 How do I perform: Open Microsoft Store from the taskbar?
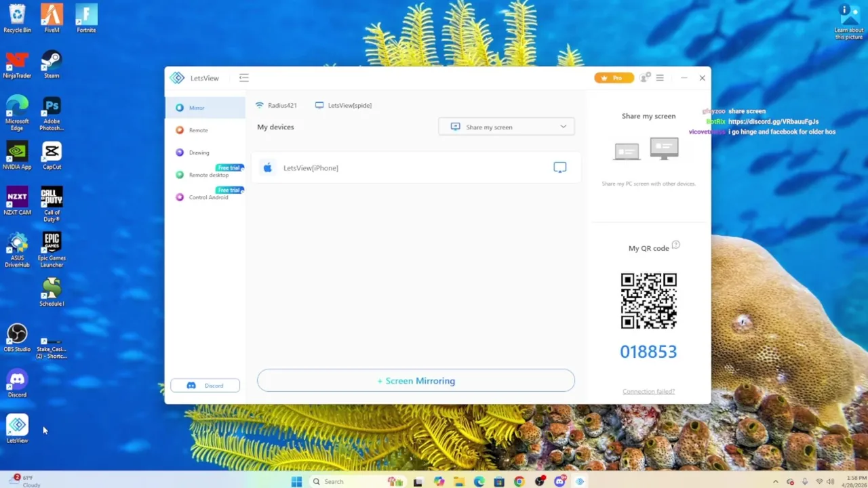pyautogui.click(x=499, y=481)
